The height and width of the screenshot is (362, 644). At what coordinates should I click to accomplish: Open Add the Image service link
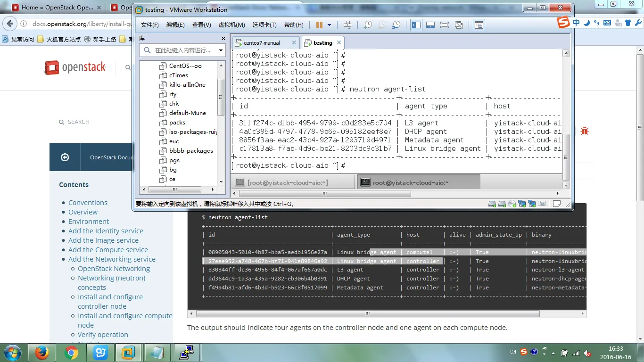pos(103,240)
